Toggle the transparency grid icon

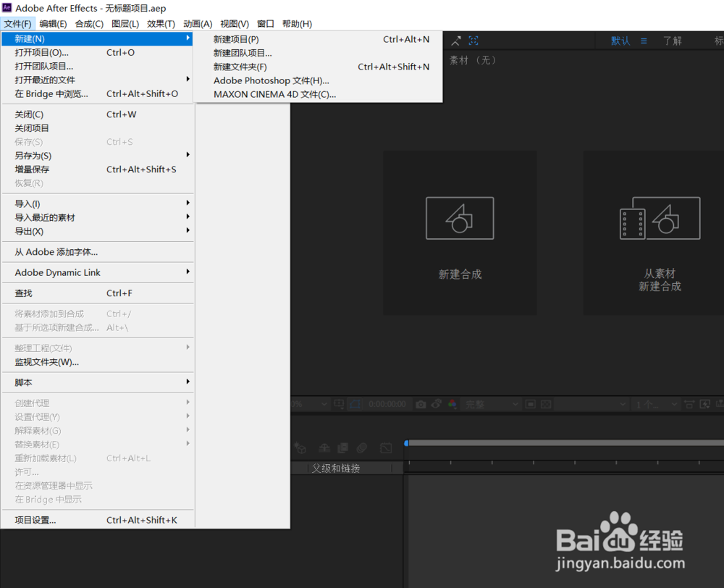546,405
